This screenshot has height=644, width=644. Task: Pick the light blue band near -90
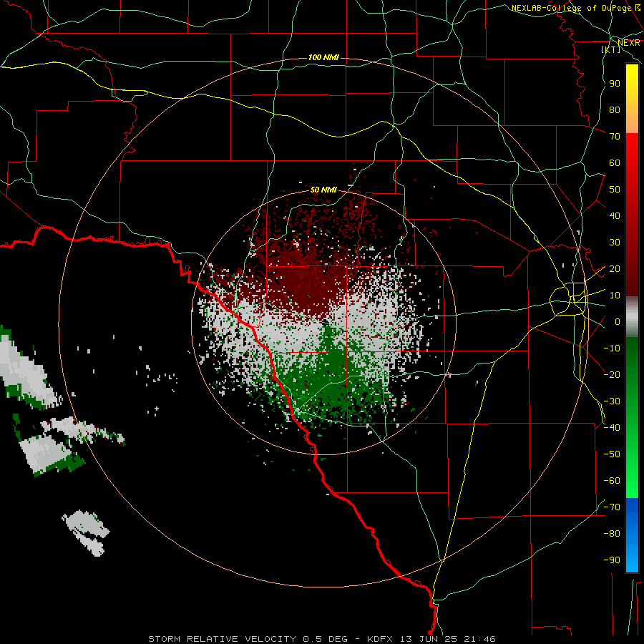[x=632, y=560]
